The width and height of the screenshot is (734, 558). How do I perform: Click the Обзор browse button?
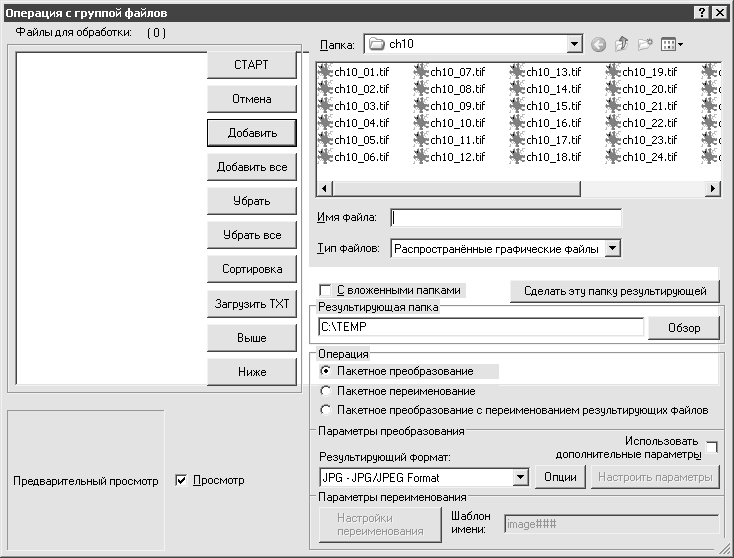(683, 328)
